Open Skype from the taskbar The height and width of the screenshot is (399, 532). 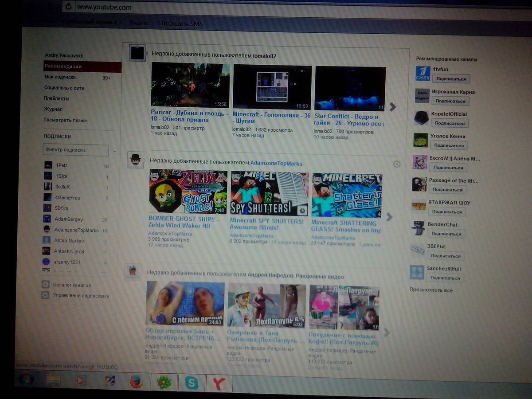192,382
